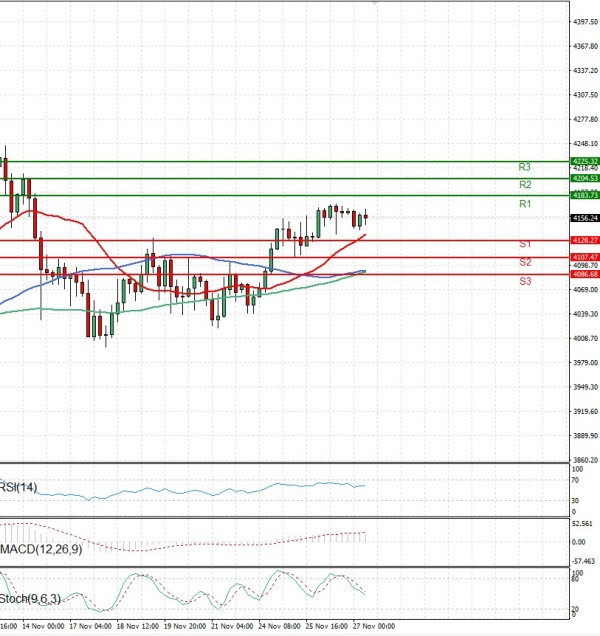Viewport: 600px width, 636px height.
Task: Select the 18 Nov 12:00 time label
Action: [x=137, y=625]
